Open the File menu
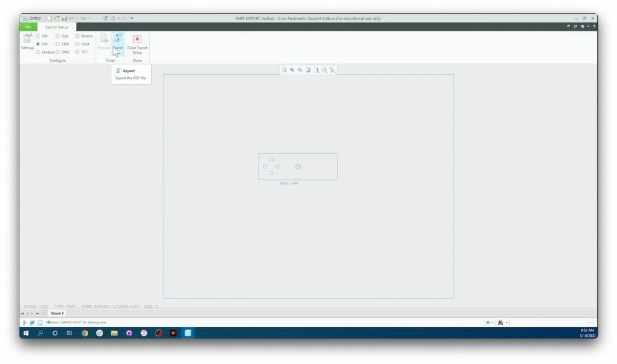The image size is (617, 364). [x=28, y=27]
